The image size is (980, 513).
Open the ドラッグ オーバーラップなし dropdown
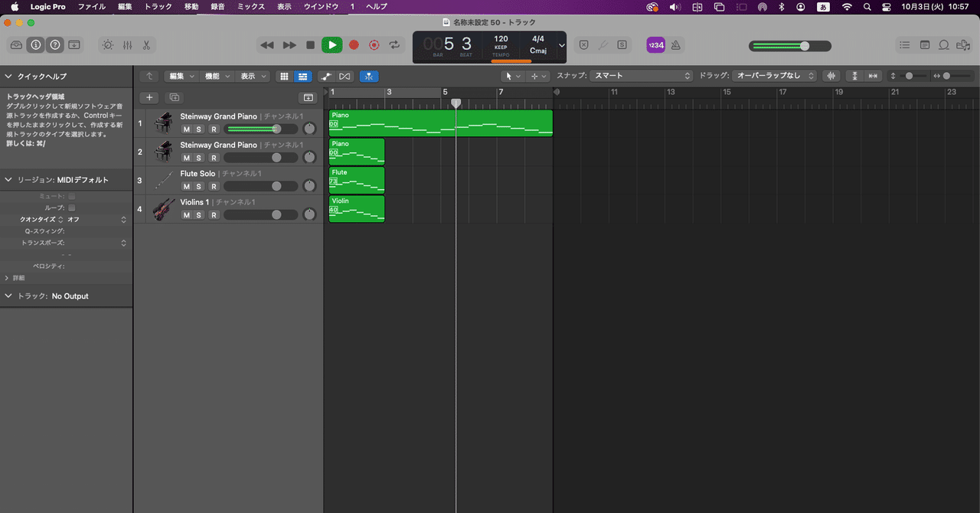tap(774, 76)
